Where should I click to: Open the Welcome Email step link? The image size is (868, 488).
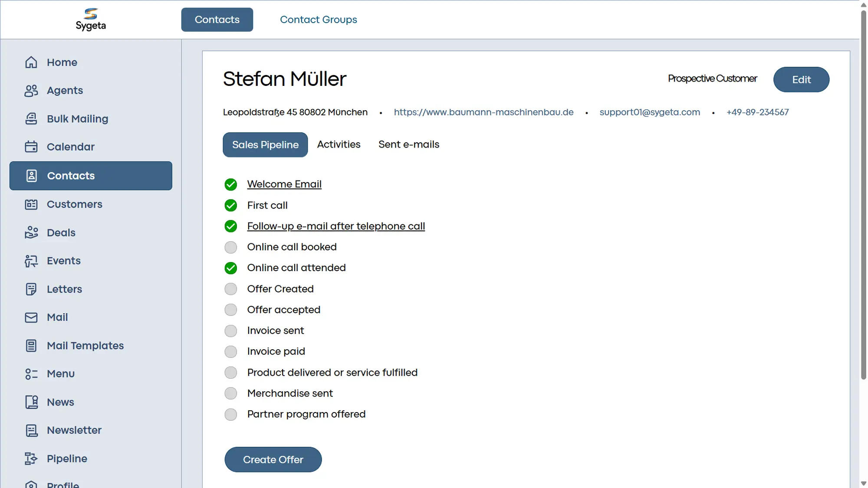point(284,184)
